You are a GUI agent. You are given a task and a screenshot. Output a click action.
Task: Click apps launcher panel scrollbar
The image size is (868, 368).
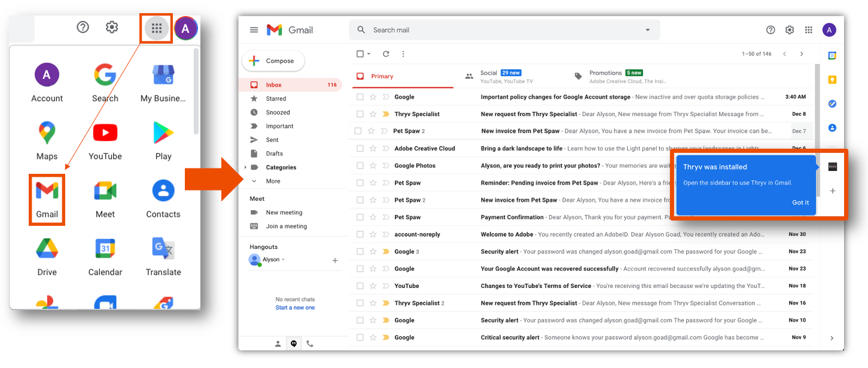coord(196,93)
